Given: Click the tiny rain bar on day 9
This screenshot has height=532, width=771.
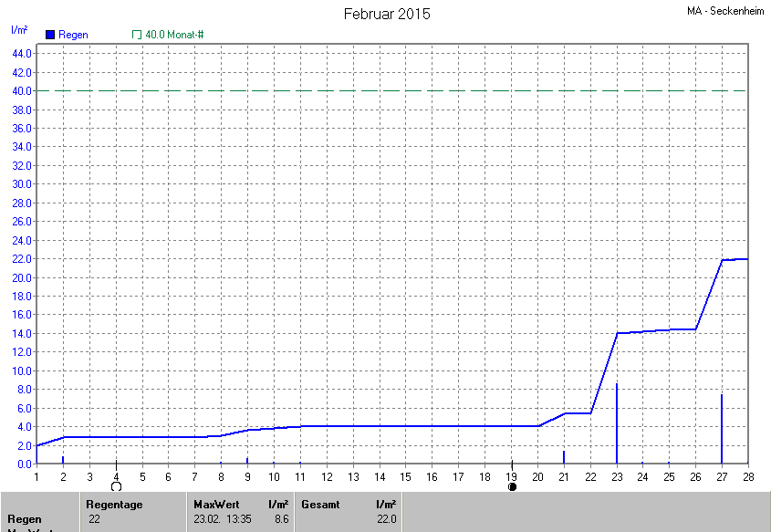Looking at the screenshot, I should [x=247, y=461].
